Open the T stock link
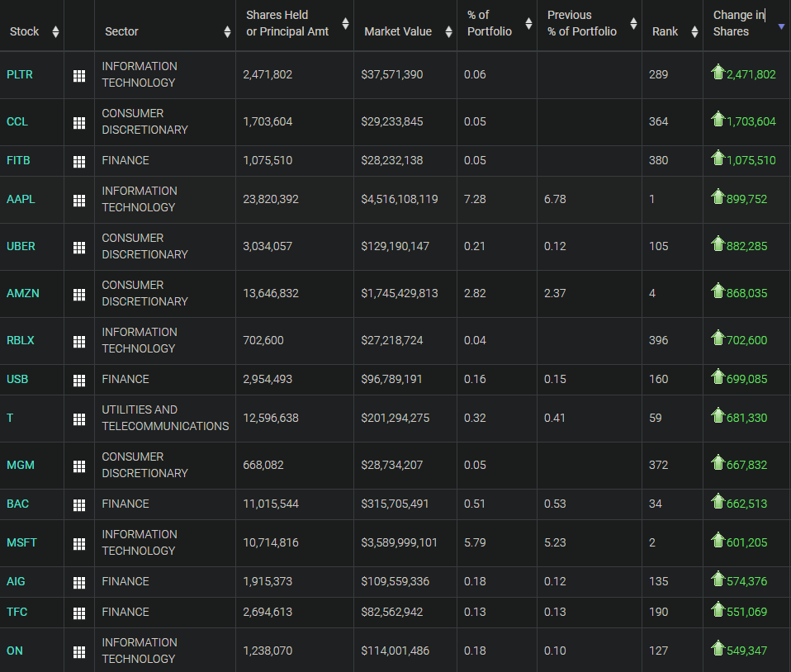This screenshot has width=791, height=672. [10, 418]
